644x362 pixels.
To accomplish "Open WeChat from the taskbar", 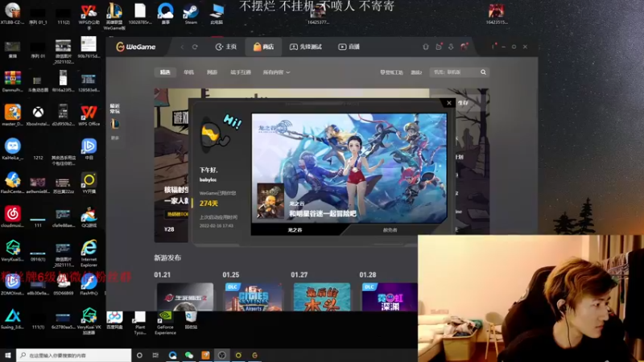I will [x=189, y=355].
